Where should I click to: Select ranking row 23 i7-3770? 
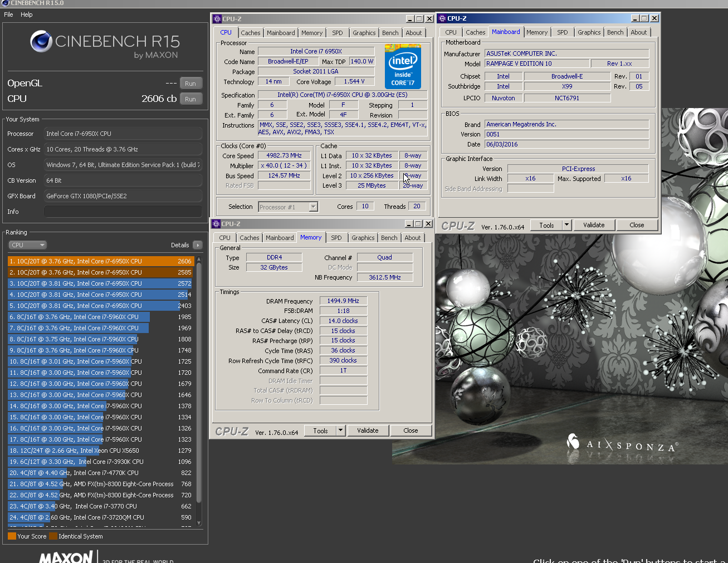click(101, 506)
